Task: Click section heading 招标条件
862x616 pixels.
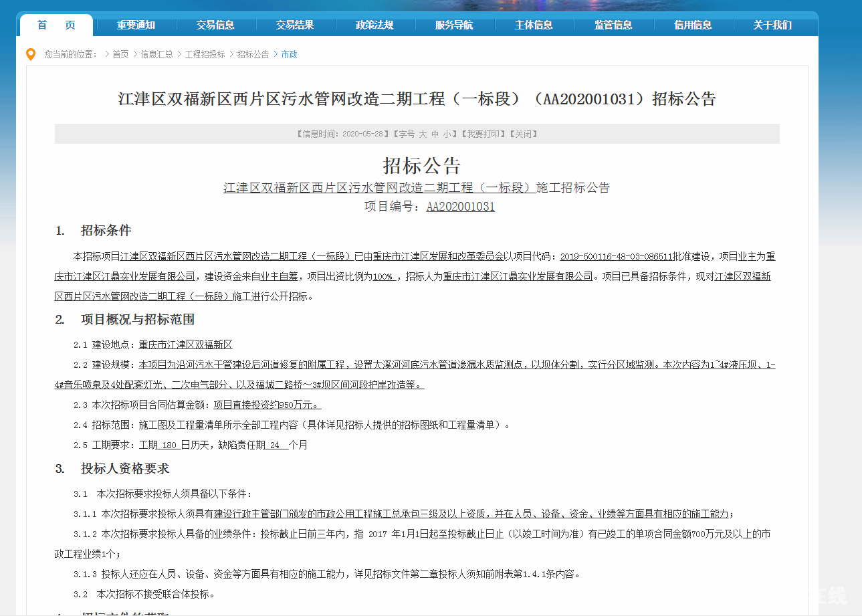Action: click(106, 231)
